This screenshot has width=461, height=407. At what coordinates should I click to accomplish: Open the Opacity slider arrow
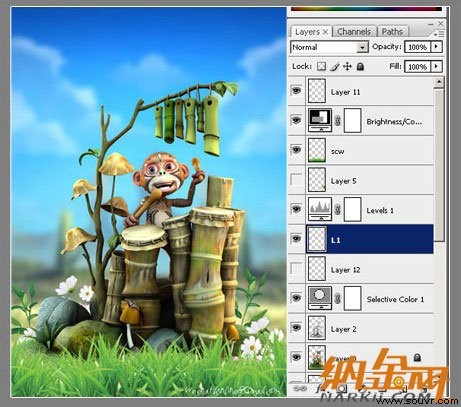tap(437, 47)
